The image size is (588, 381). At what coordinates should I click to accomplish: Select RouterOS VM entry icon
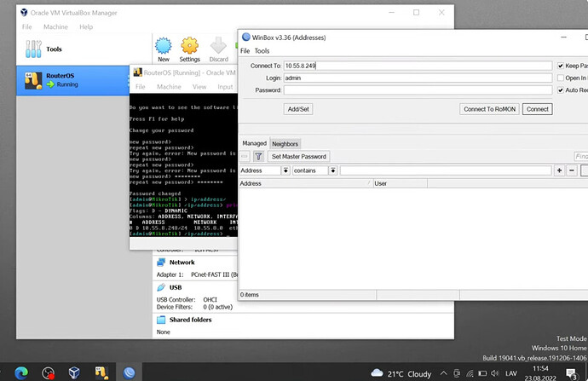tap(33, 80)
